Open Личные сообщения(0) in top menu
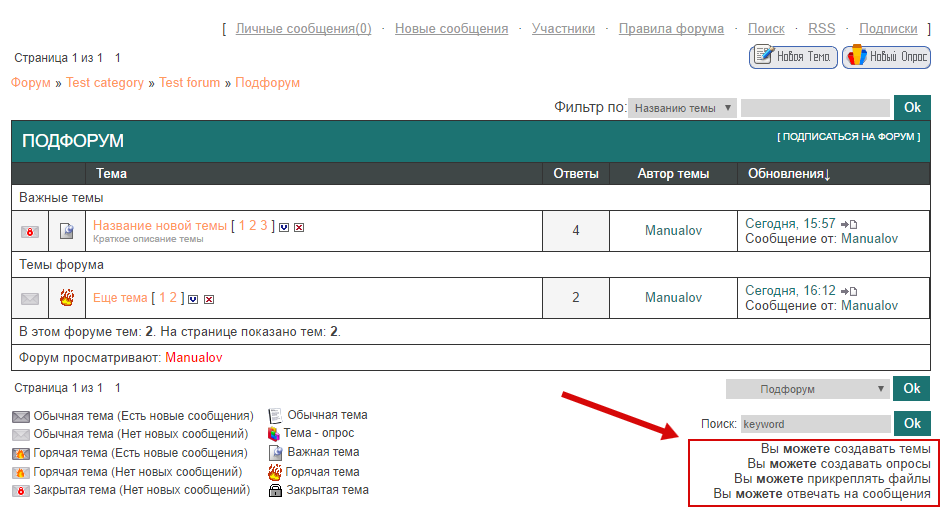This screenshot has width=947, height=509. (303, 29)
